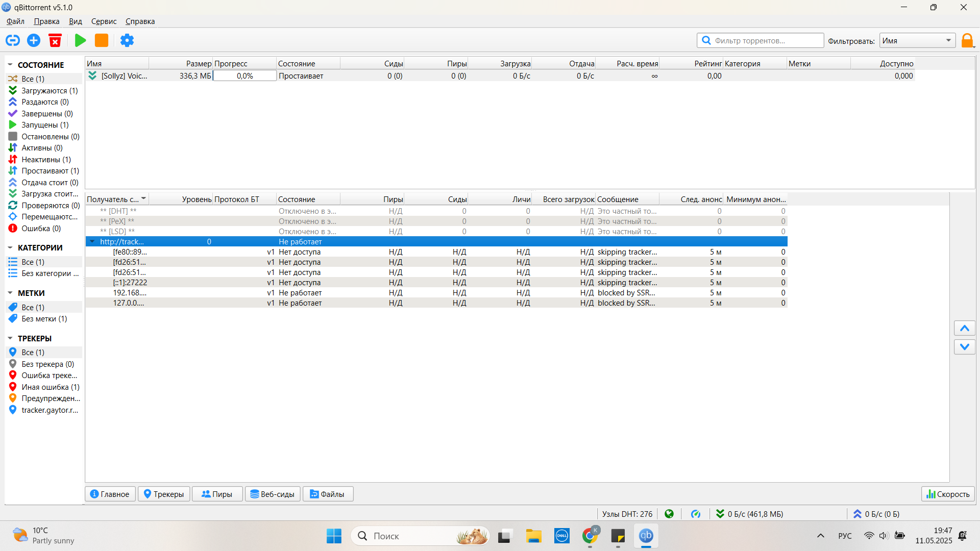Click the add torrent file plus icon

click(34, 40)
